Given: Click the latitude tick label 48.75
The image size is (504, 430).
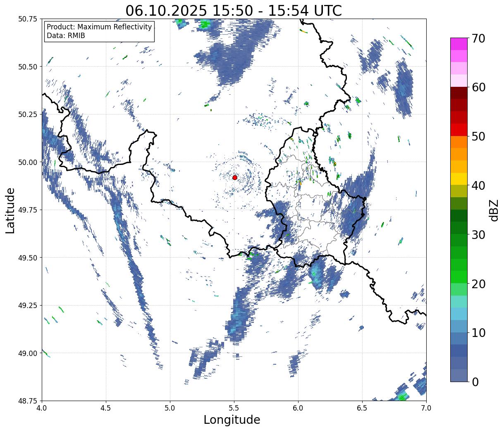Looking at the screenshot, I should pyautogui.click(x=27, y=401).
